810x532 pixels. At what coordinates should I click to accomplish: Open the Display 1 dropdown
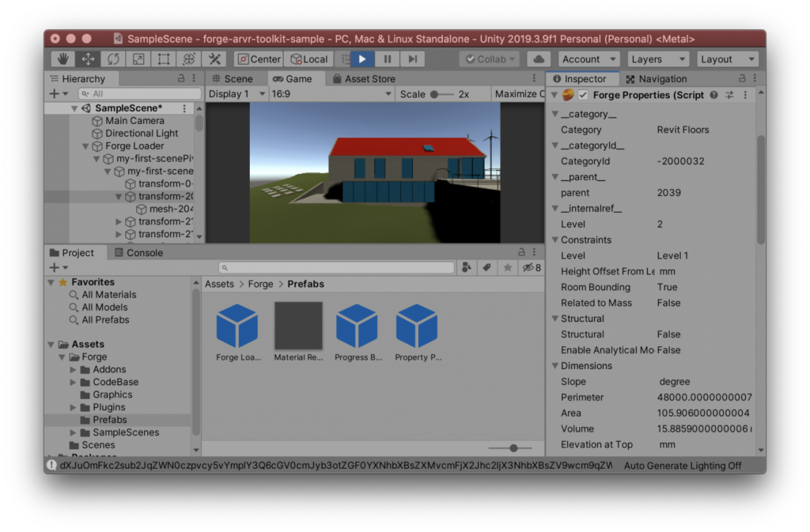pos(236,93)
